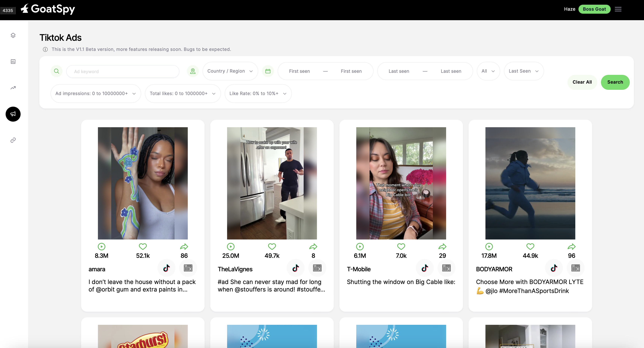Open TikTok icon on TheLaVignes card
This screenshot has width=644, height=348.
295,268
